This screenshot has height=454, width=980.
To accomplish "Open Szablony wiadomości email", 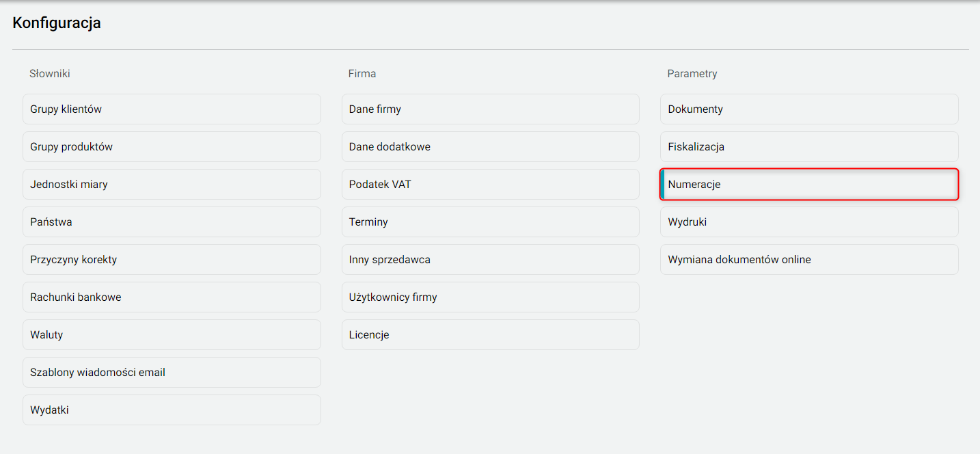I will click(172, 373).
